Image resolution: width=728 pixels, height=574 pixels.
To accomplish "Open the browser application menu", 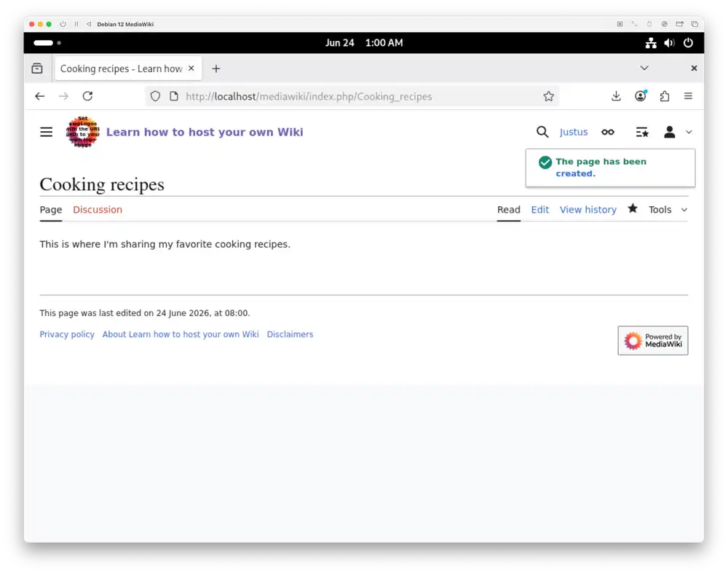I will (x=688, y=96).
